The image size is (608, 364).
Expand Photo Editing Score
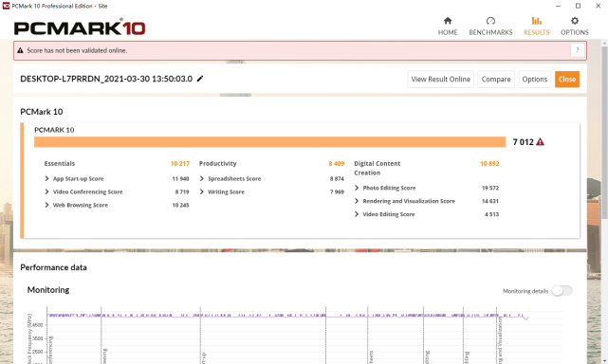coord(357,188)
